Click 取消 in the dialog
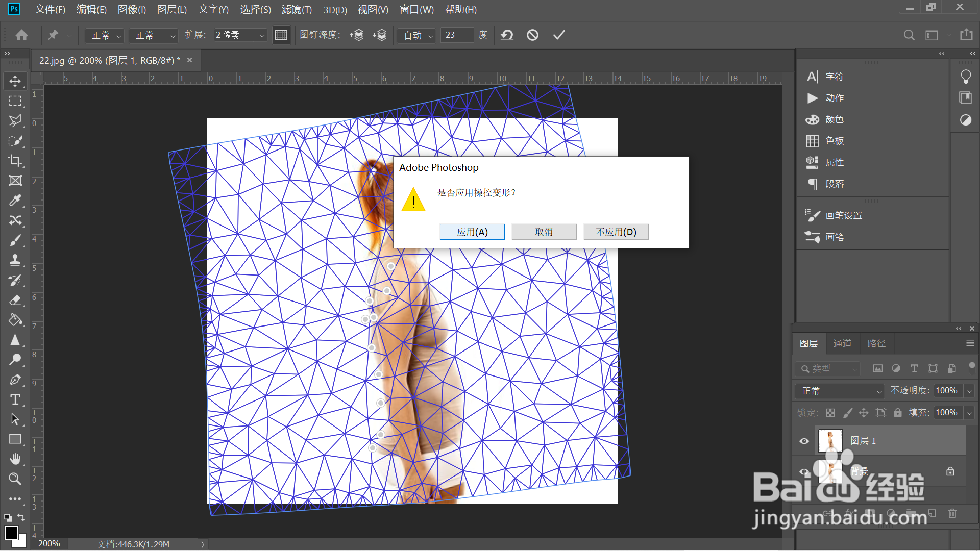This screenshot has width=980, height=551. coord(544,232)
